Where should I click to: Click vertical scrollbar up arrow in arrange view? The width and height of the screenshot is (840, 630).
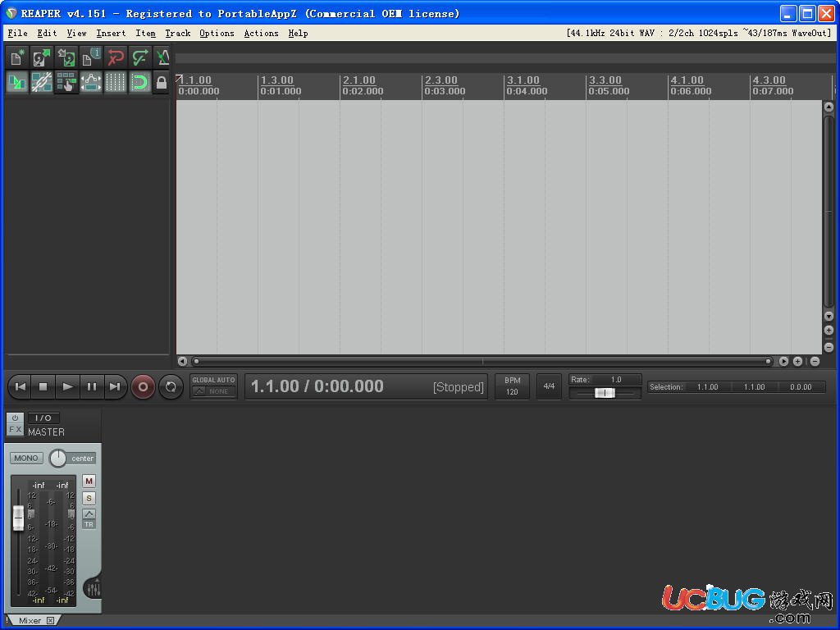(x=829, y=107)
